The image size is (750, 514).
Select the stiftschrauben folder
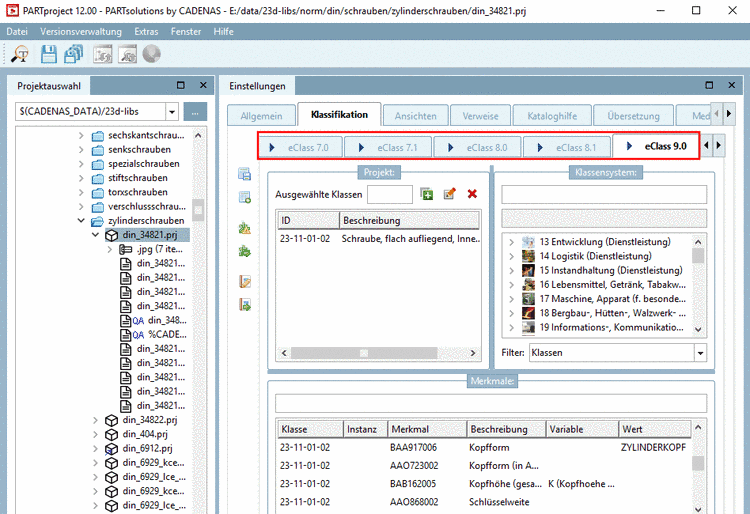[138, 178]
